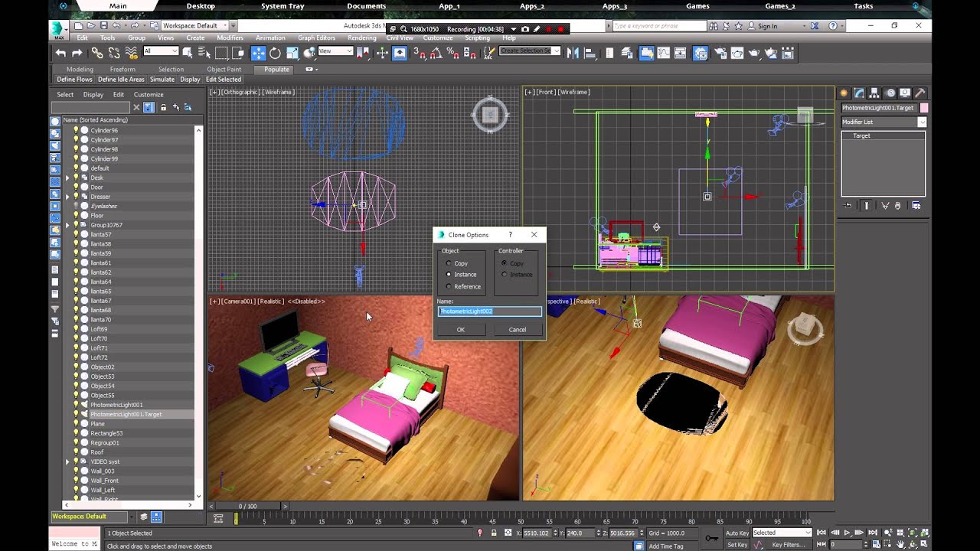The height and width of the screenshot is (551, 980).
Task: Click the Auto Key button
Action: 737,533
